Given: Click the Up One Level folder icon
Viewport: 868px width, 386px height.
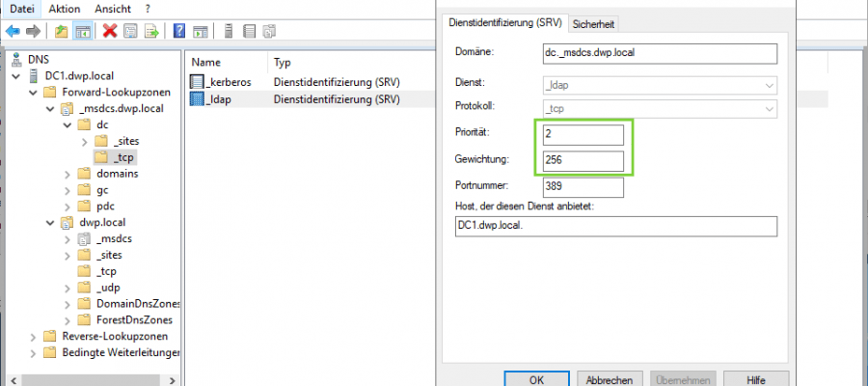Looking at the screenshot, I should point(62,31).
